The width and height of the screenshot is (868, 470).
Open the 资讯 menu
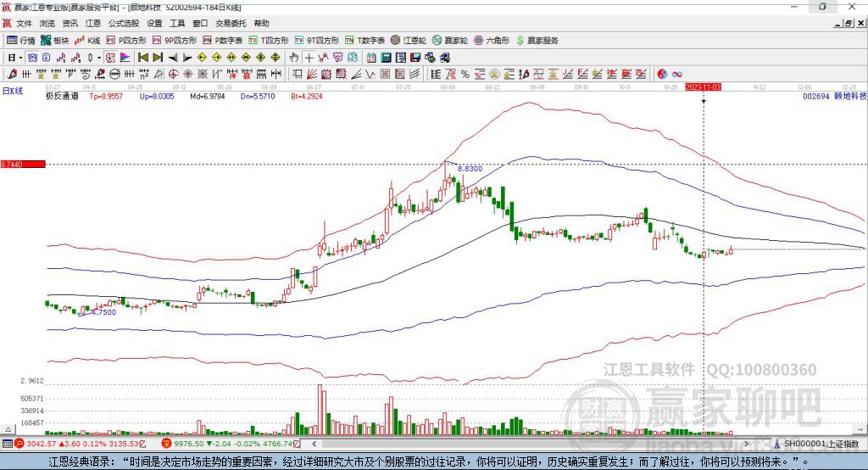pos(70,23)
